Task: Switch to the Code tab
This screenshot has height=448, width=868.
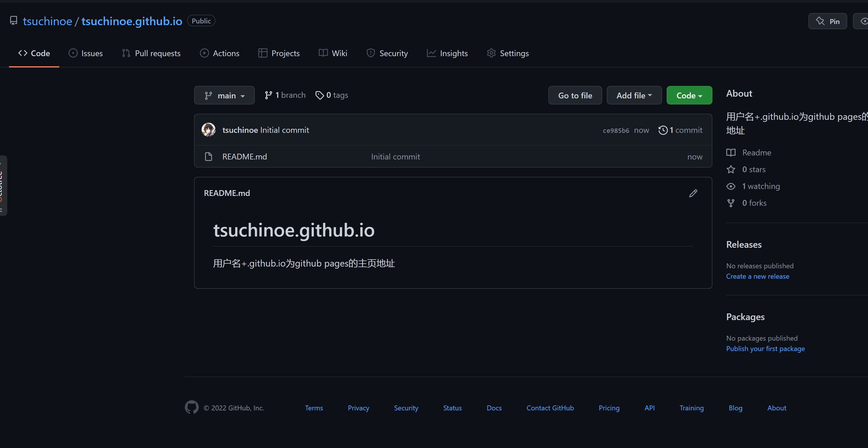Action: click(x=34, y=53)
